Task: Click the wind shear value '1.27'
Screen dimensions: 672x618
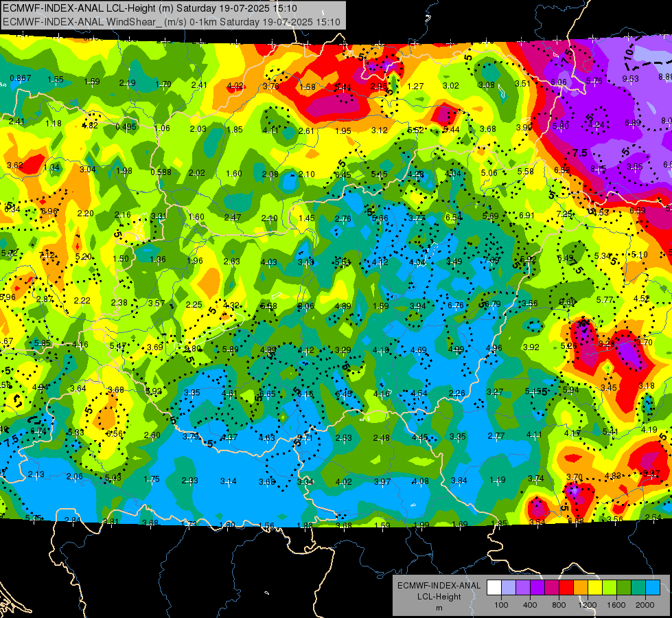Action: (415, 87)
